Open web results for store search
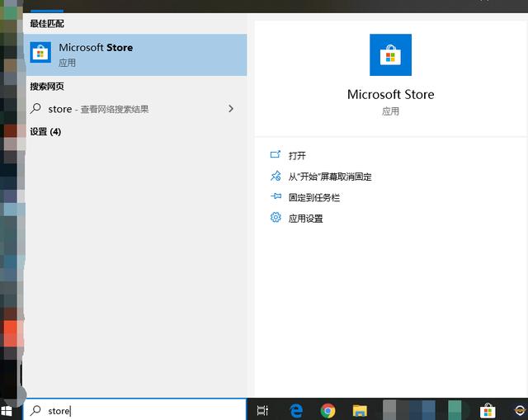Viewport: 528px width, 420px height. click(135, 109)
